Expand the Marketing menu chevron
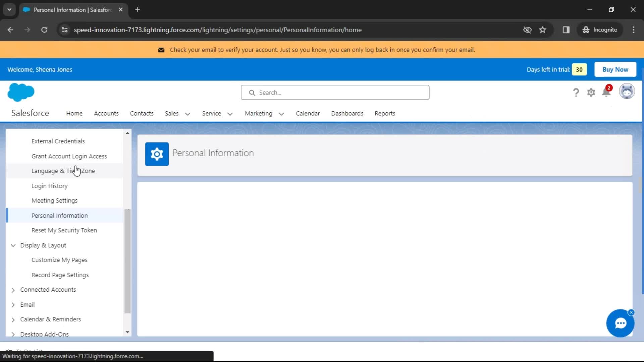Image resolution: width=644 pixels, height=362 pixels. click(281, 114)
